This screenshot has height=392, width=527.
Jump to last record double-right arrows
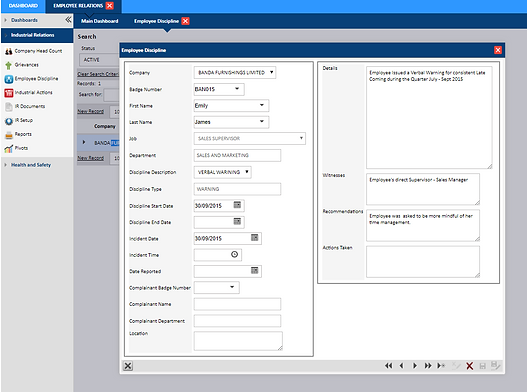click(x=428, y=366)
